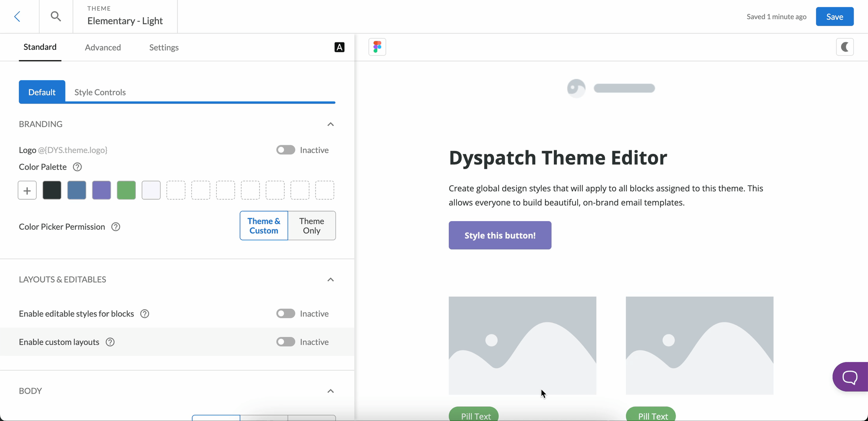Collapse the BRANDING section

coord(330,124)
